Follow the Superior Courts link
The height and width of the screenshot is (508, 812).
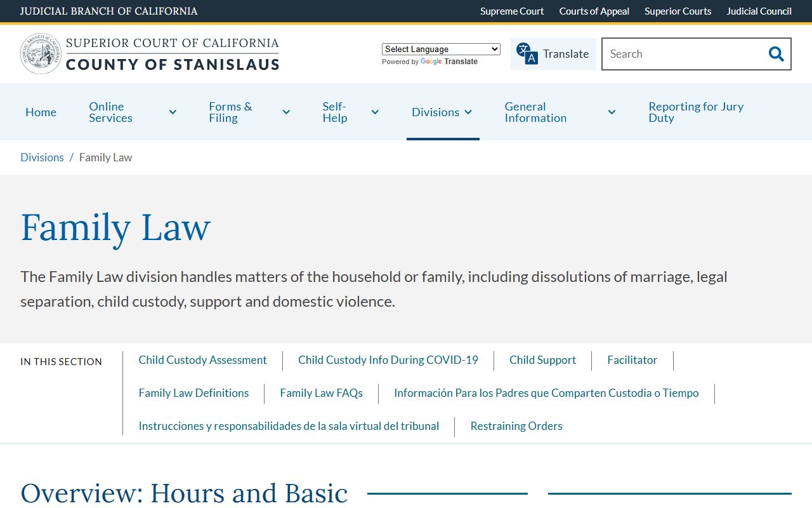click(x=678, y=11)
